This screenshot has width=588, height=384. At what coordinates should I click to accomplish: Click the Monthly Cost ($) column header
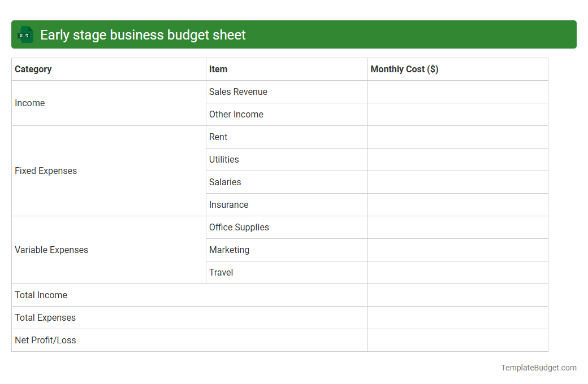(404, 69)
